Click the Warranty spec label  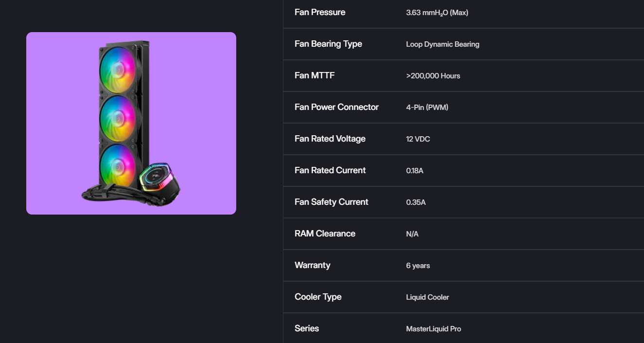pyautogui.click(x=312, y=265)
